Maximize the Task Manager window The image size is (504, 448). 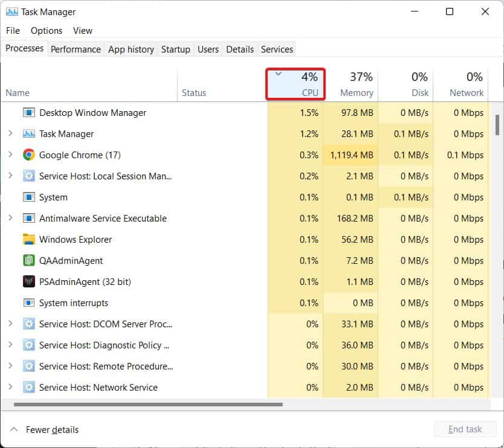click(450, 11)
